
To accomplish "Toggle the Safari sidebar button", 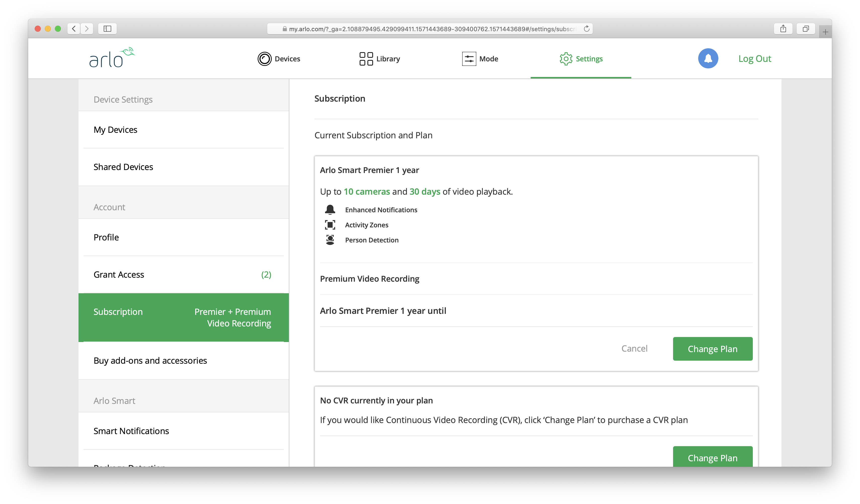I will (107, 29).
